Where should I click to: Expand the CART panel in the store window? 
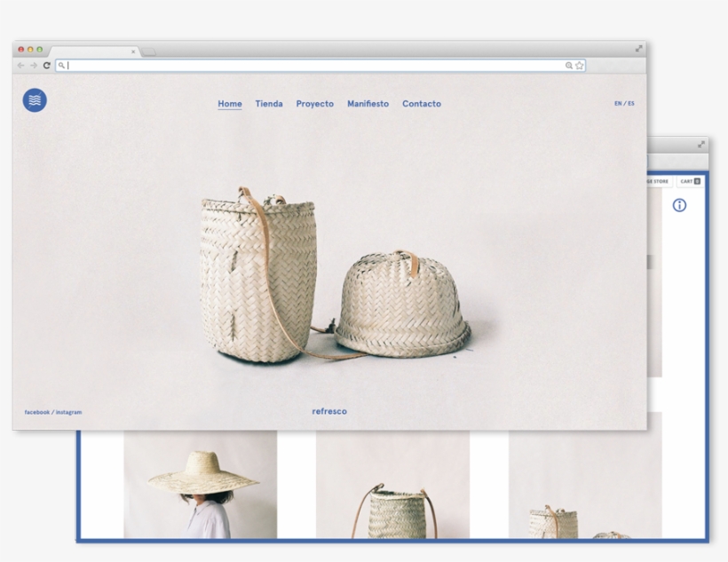pos(692,181)
